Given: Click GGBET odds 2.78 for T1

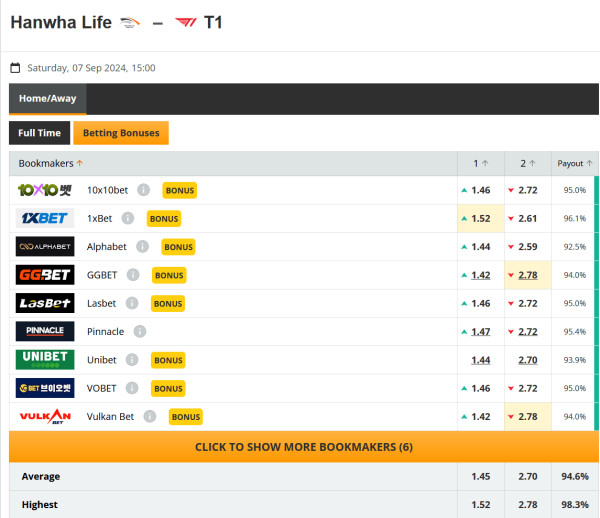Looking at the screenshot, I should 528,275.
